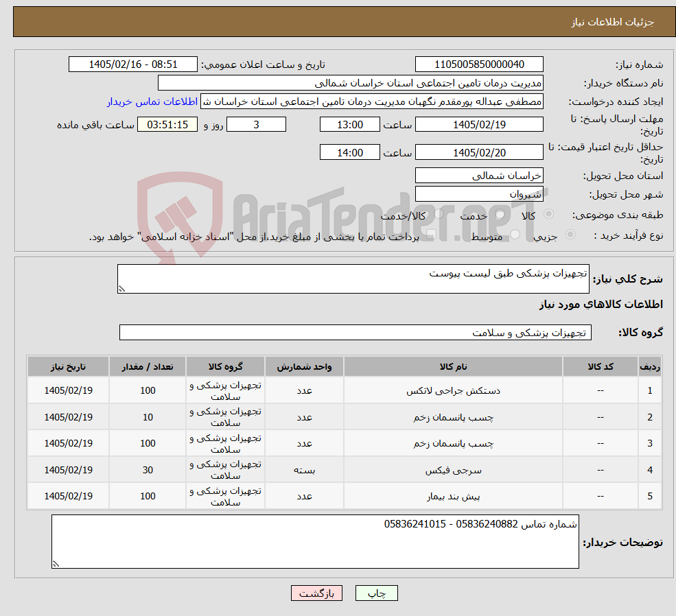The image size is (676, 616).
Task: Click the 13:00 deadline time field
Action: click(x=349, y=124)
